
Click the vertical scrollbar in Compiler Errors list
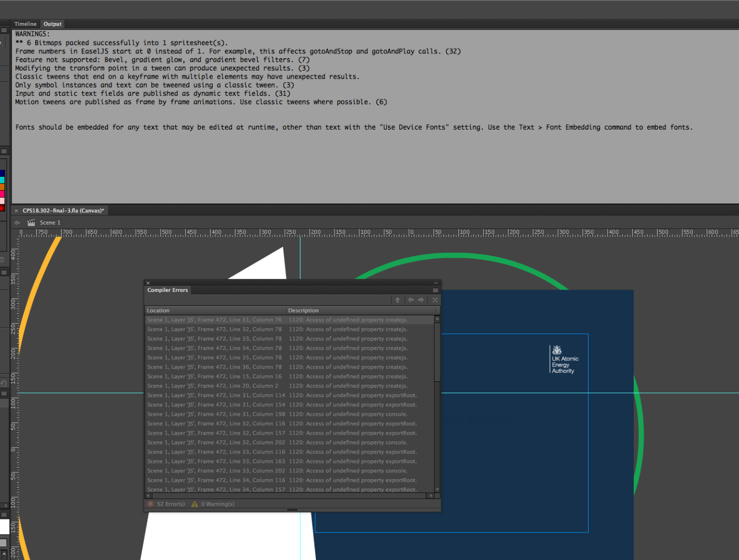point(437,353)
